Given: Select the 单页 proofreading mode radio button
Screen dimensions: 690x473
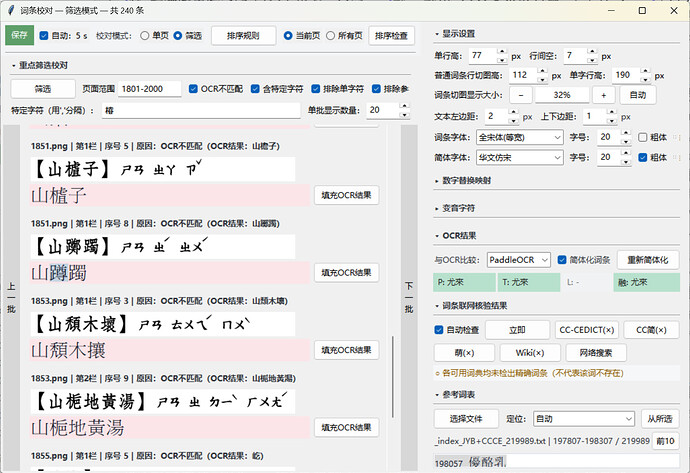Looking at the screenshot, I should tap(144, 36).
